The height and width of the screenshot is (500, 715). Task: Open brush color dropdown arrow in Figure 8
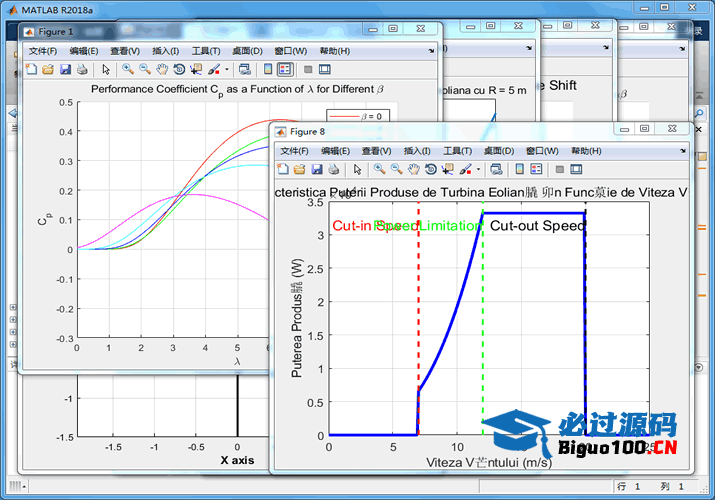click(x=478, y=170)
